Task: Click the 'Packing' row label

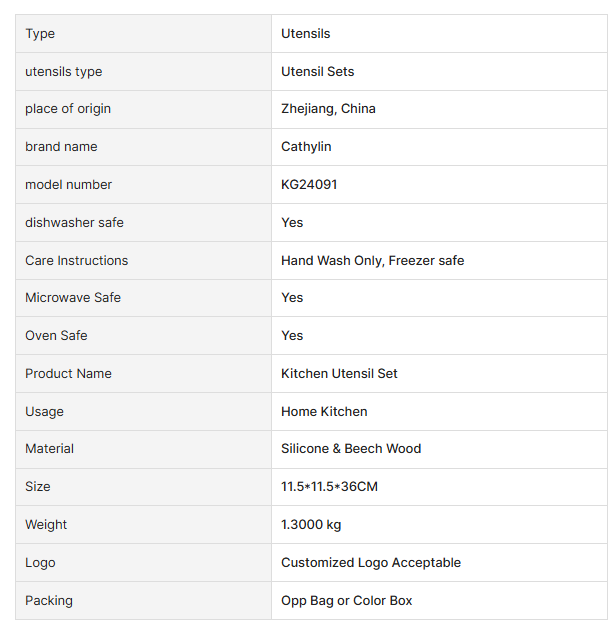Action: tap(49, 601)
